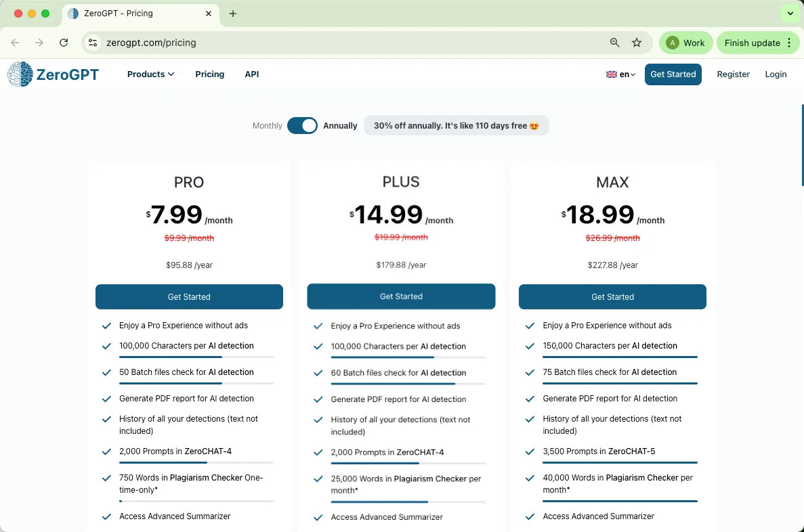Expand the Products dropdown menu
Screen dimensions: 804x532
click(151, 74)
